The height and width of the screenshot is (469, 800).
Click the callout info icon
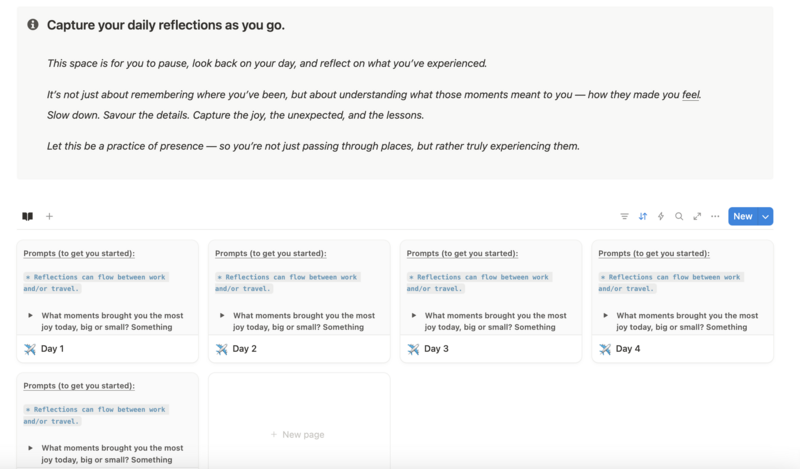point(33,24)
